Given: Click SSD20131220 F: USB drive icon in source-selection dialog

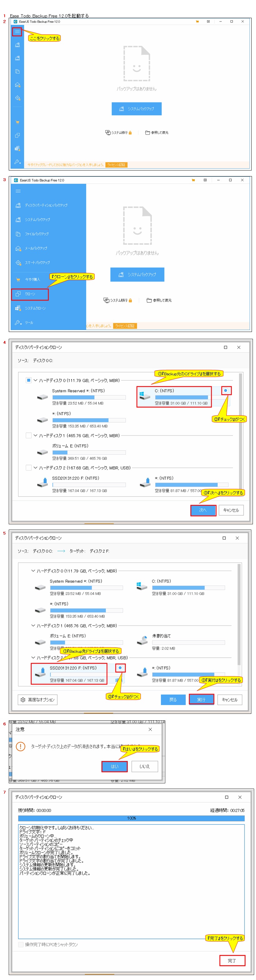Looking at the screenshot, I should click(42, 483).
